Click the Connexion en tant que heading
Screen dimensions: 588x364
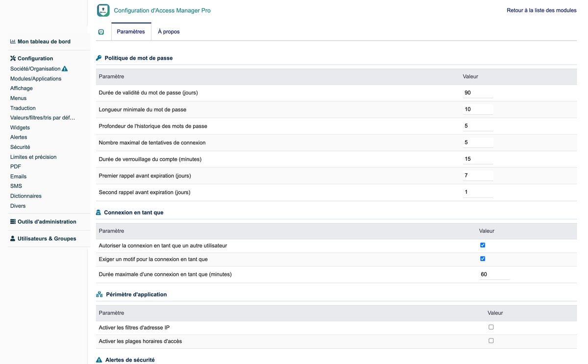[x=134, y=213]
